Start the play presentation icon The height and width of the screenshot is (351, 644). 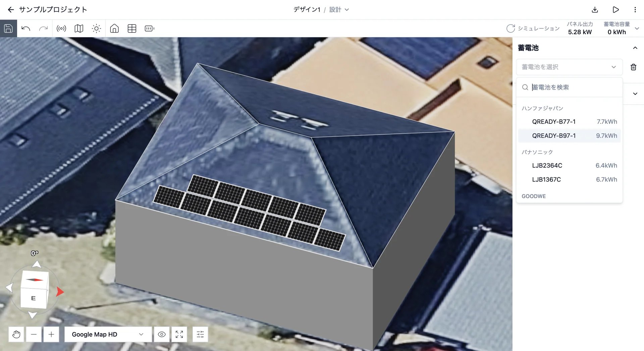[x=615, y=10]
